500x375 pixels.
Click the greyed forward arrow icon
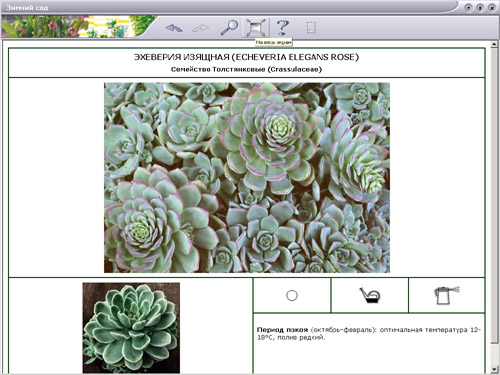click(x=200, y=28)
